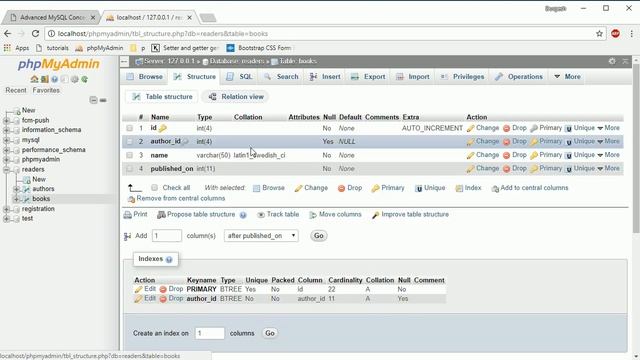
Task: Open the after published_on dropdown
Action: (x=261, y=236)
